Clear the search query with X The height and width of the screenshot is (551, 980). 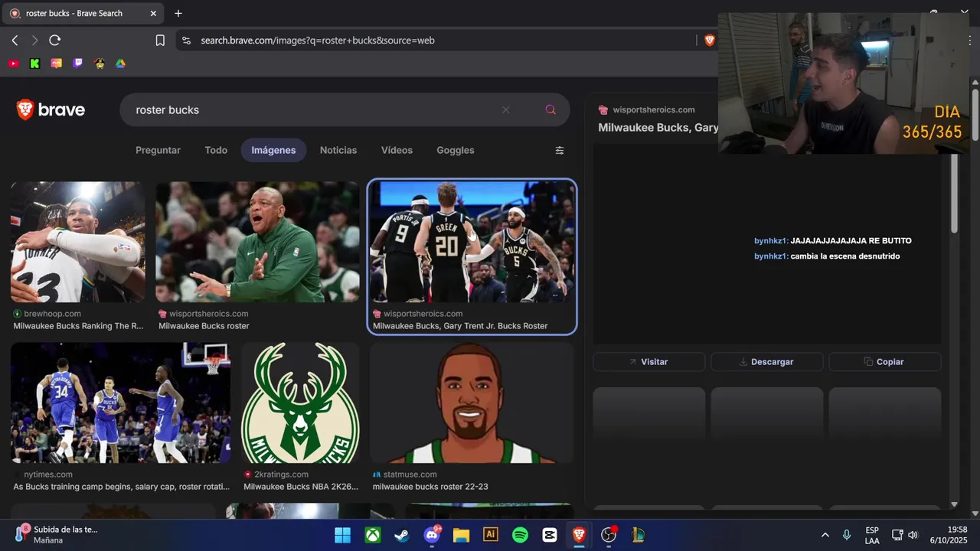(505, 110)
